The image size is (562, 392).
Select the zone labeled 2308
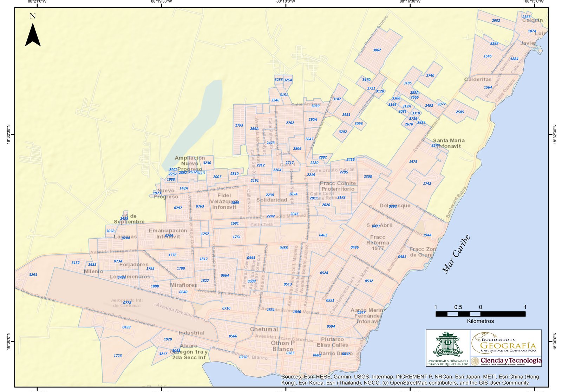click(x=368, y=177)
